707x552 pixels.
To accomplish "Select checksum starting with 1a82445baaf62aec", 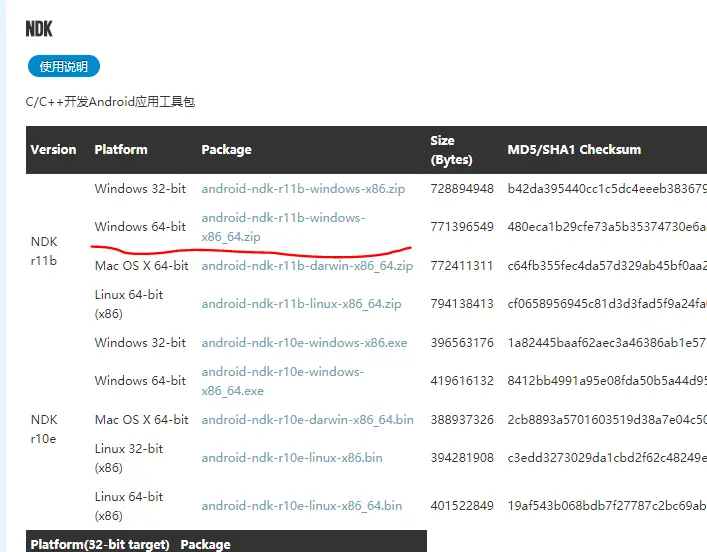I will point(607,343).
